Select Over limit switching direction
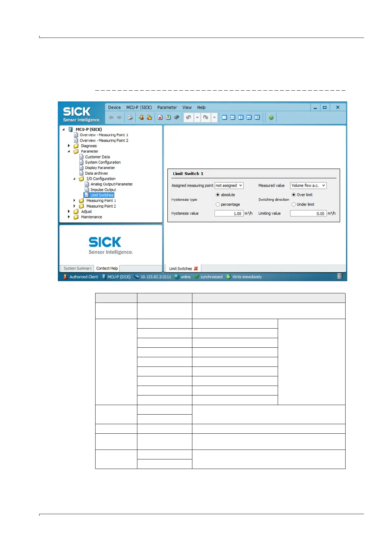 [294, 195]
